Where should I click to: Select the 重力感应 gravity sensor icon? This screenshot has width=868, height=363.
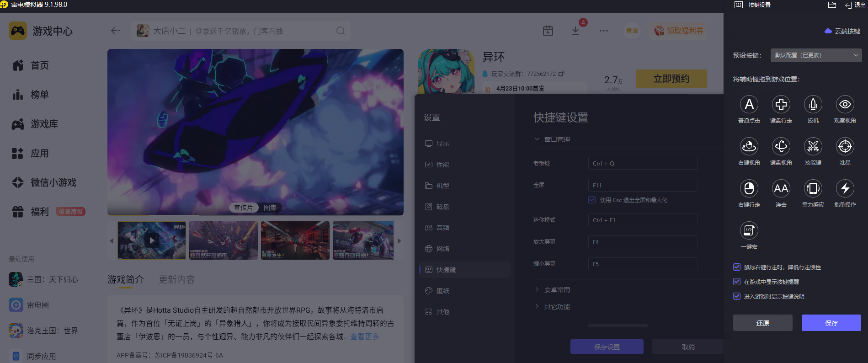click(x=813, y=188)
